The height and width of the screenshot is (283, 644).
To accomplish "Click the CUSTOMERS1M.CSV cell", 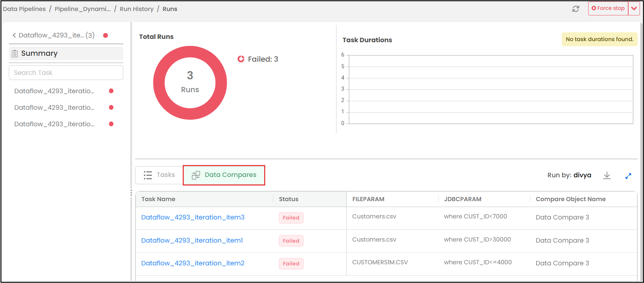I will (x=380, y=262).
